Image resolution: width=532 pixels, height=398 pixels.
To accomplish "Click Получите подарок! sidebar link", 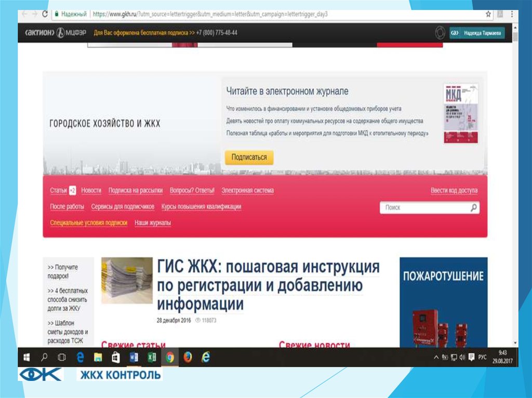I will (x=63, y=271).
